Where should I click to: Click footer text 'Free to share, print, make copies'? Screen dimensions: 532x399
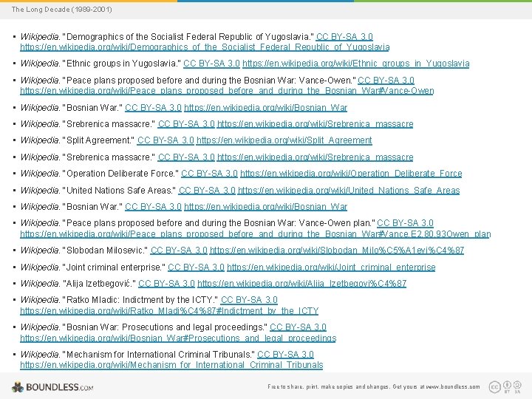pos(310,386)
